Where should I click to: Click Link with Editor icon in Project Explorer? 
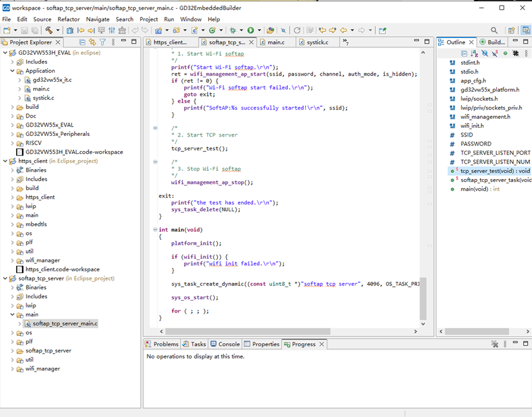pyautogui.click(x=92, y=42)
